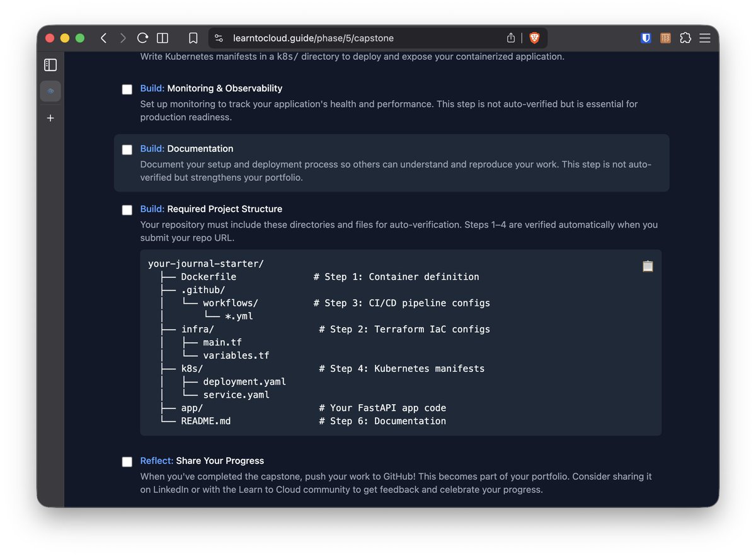756x556 pixels.
Task: Click the Step 4 Kubernetes manifests comment
Action: pos(402,369)
